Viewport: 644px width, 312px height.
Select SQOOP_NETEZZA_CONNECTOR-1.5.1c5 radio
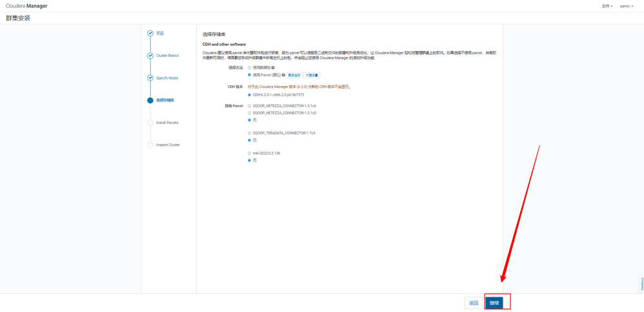[x=249, y=112]
